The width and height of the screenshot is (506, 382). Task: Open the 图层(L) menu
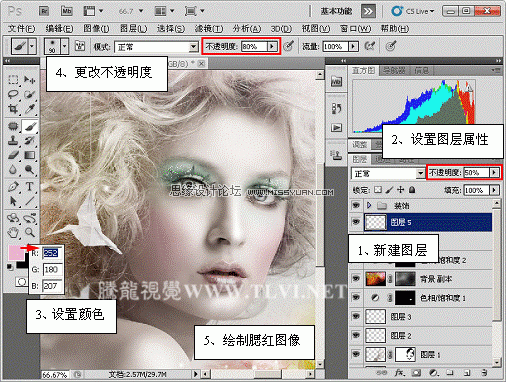tap(133, 29)
